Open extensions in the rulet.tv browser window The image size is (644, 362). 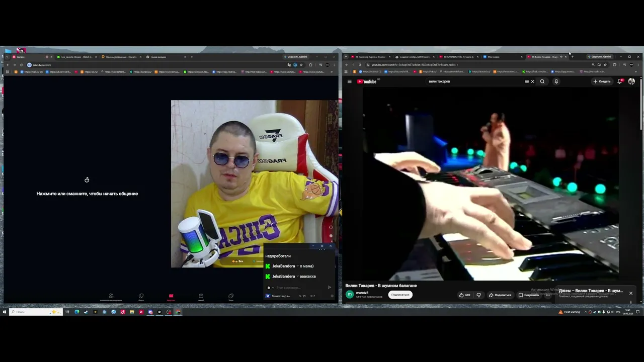click(310, 65)
